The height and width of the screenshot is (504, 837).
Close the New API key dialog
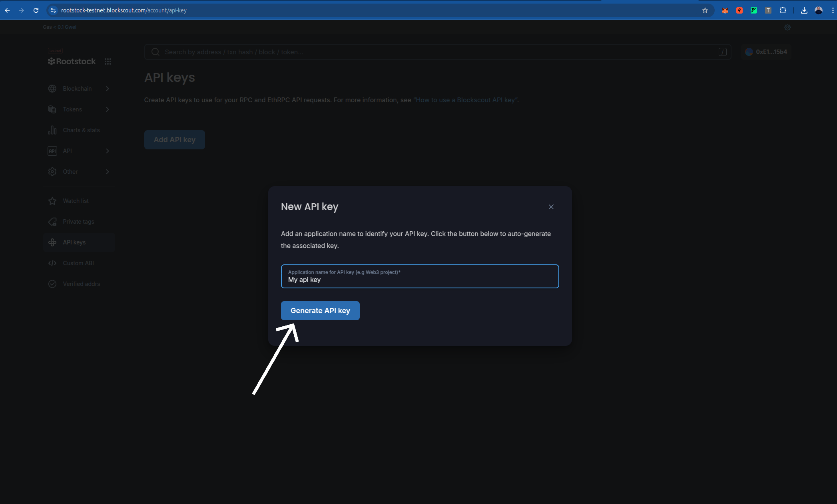551,207
